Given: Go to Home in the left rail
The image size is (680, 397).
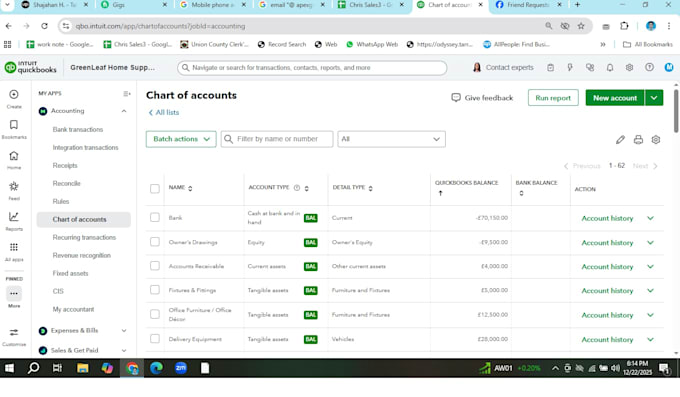Looking at the screenshot, I should coord(14,156).
